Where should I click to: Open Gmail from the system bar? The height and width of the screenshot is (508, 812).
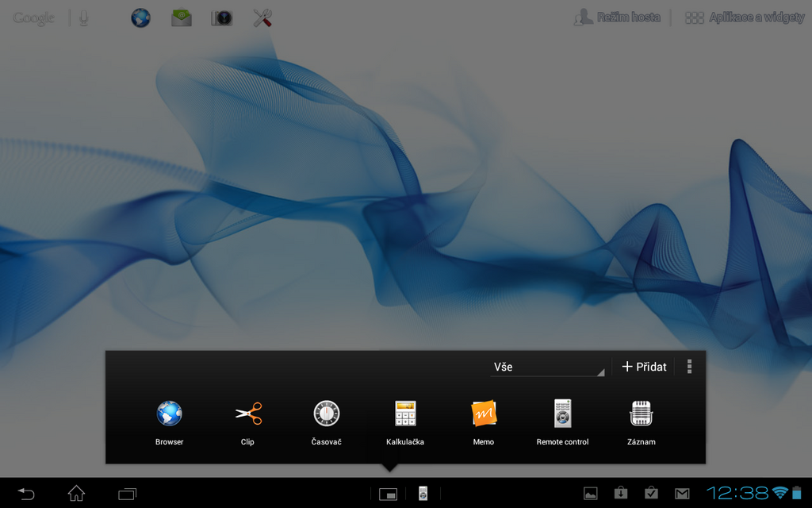click(684, 493)
